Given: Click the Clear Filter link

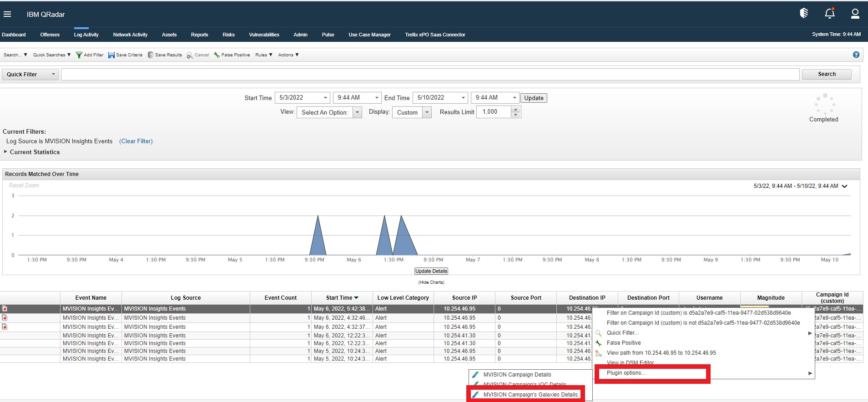Looking at the screenshot, I should point(136,141).
